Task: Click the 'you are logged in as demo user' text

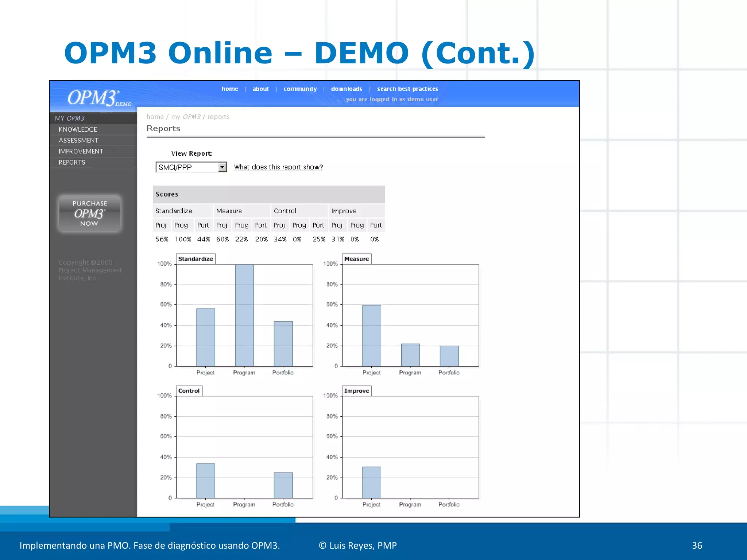Action: point(392,99)
